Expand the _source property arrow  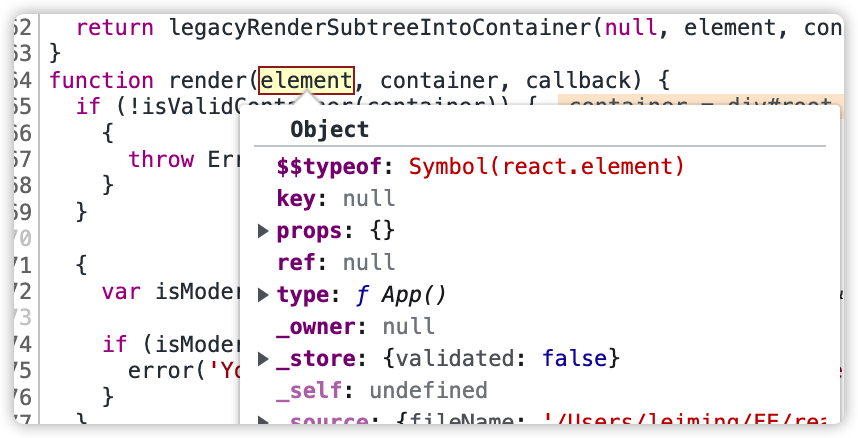click(263, 421)
